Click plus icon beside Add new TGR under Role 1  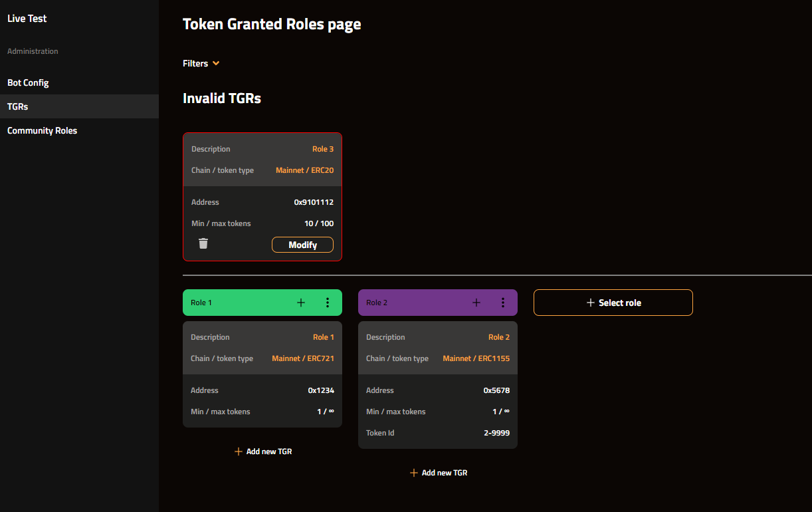[239, 451]
